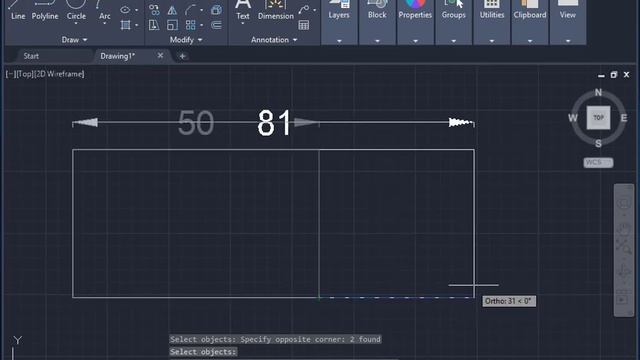Open the Ellipse flyout dropdown arrow
Screen dimensions: 640x360
tap(136, 10)
